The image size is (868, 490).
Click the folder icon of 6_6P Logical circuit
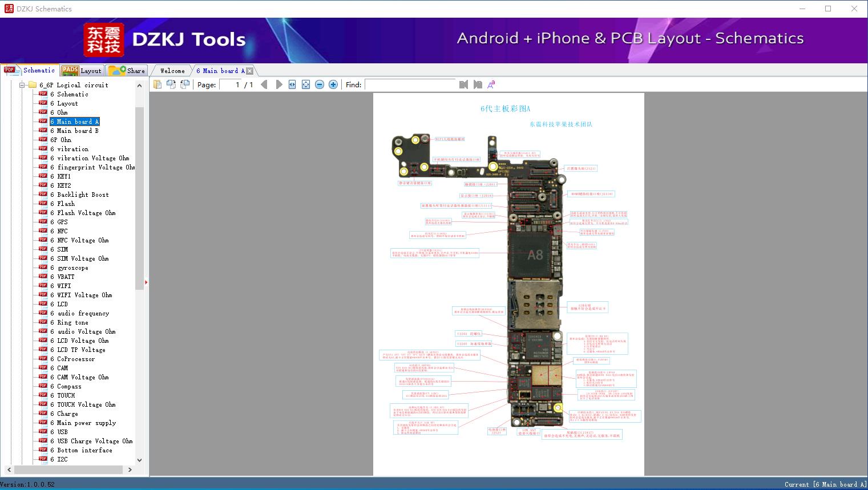(32, 85)
